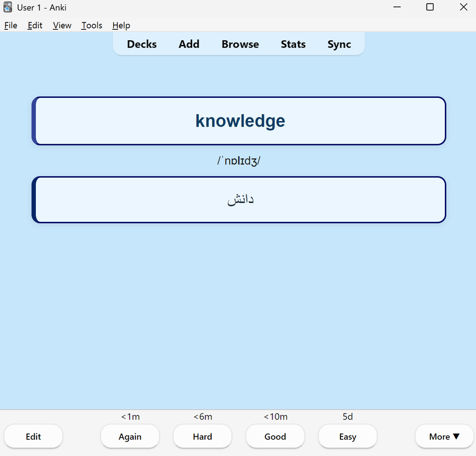This screenshot has width=476, height=456.
Task: Click the word 'knowledge' on the card
Action: (240, 121)
